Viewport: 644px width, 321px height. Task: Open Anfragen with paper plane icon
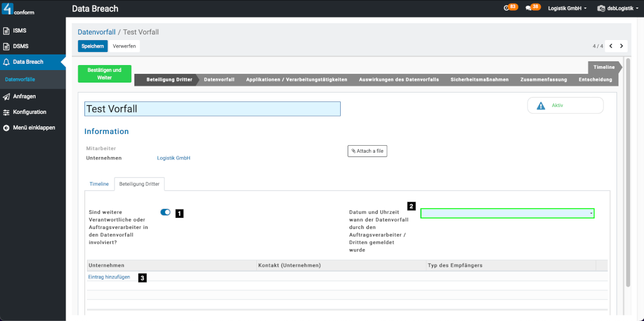click(24, 96)
